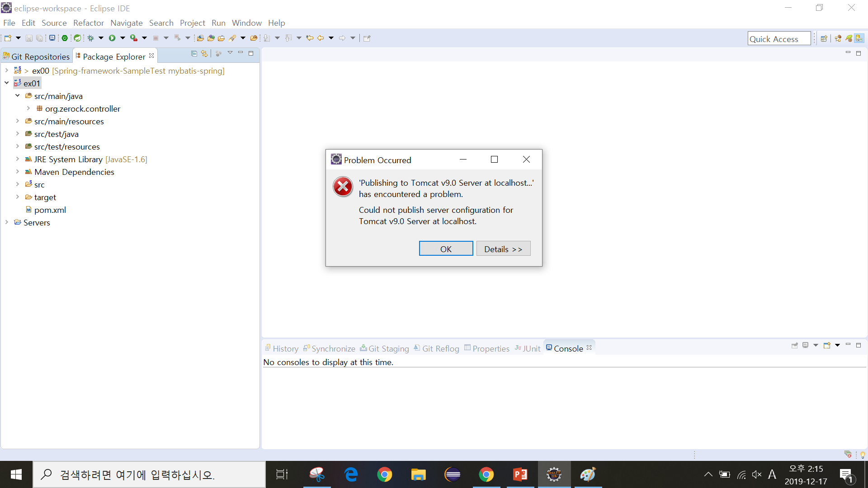868x488 pixels.
Task: Expand the Servers project node
Action: coord(7,222)
